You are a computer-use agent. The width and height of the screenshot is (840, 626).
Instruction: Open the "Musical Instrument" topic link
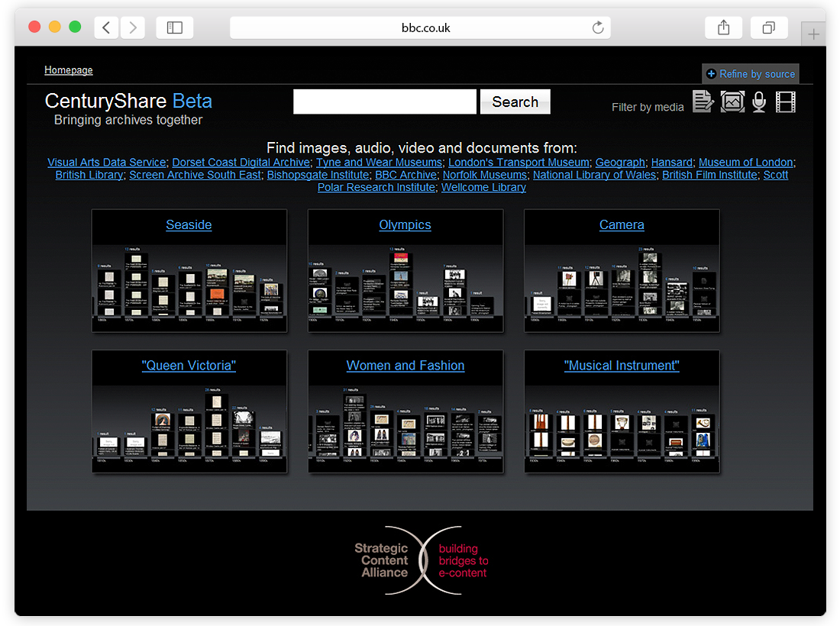[622, 366]
